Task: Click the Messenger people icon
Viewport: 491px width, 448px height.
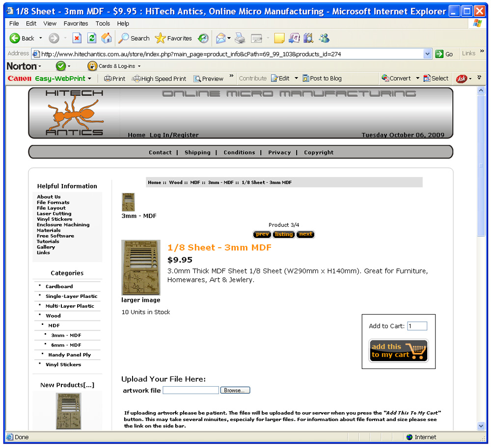Action: 324,38
